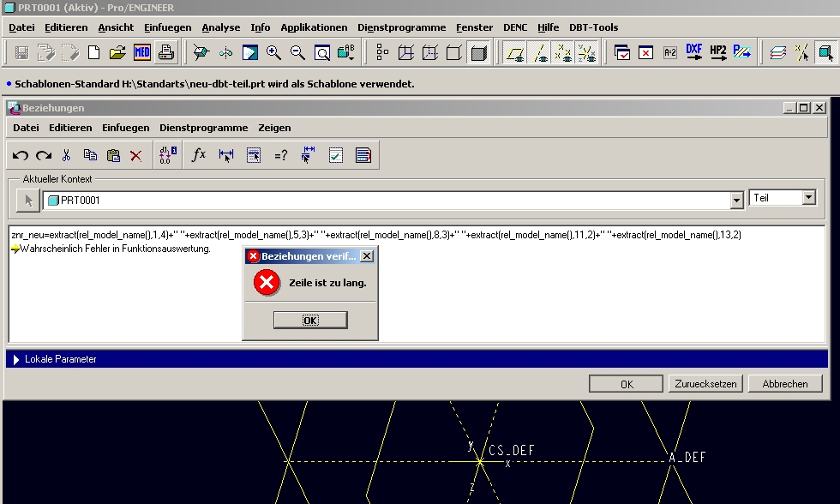Click the zoom in magnifier icon

273,52
